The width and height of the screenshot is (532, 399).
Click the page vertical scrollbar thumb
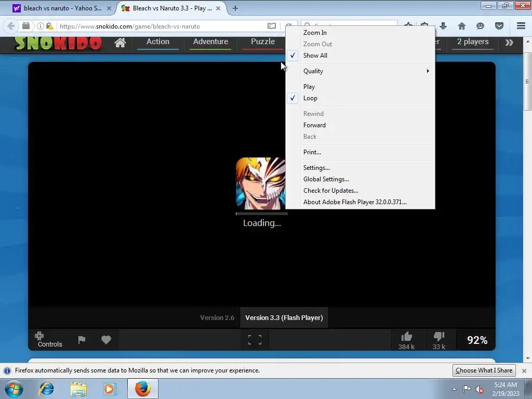coord(527,82)
